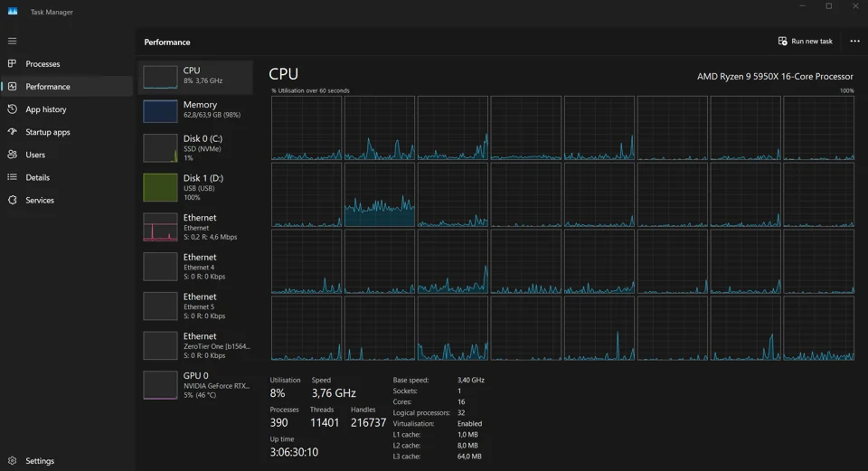Click the Sockets value 1
The image size is (868, 471).
[459, 391]
